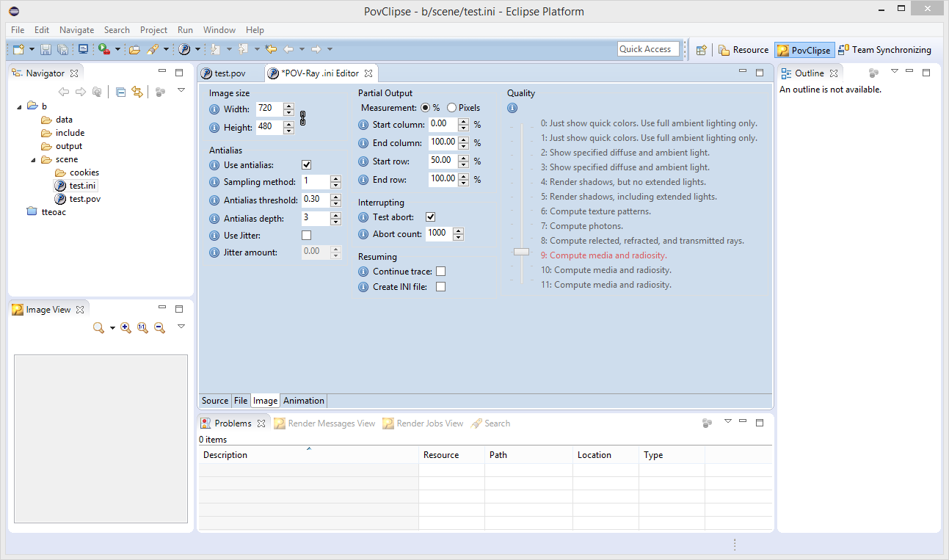The image size is (949, 560).
Task: Increase the Abort count stepper
Action: [458, 230]
